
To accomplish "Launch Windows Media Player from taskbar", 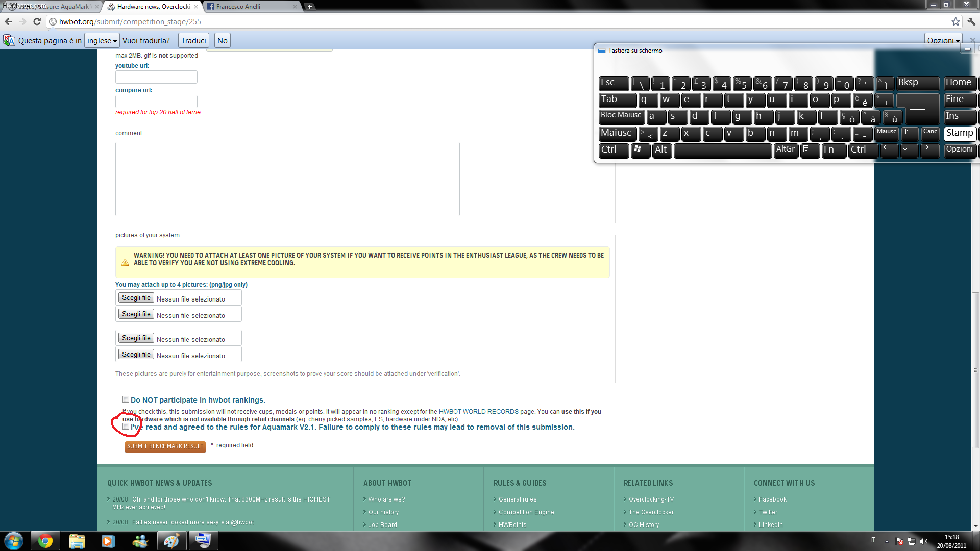I will tap(108, 541).
